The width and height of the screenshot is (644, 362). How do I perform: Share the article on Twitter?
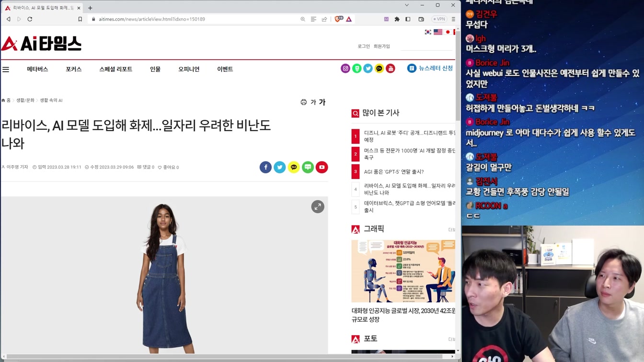click(x=280, y=167)
